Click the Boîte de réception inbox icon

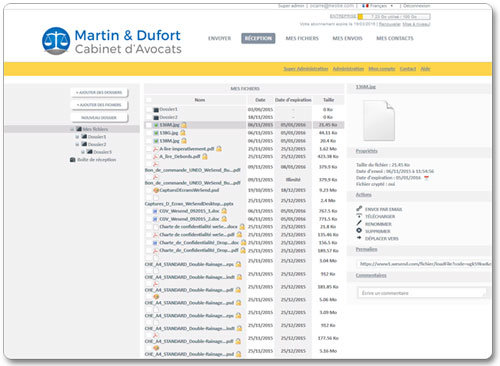click(x=73, y=160)
